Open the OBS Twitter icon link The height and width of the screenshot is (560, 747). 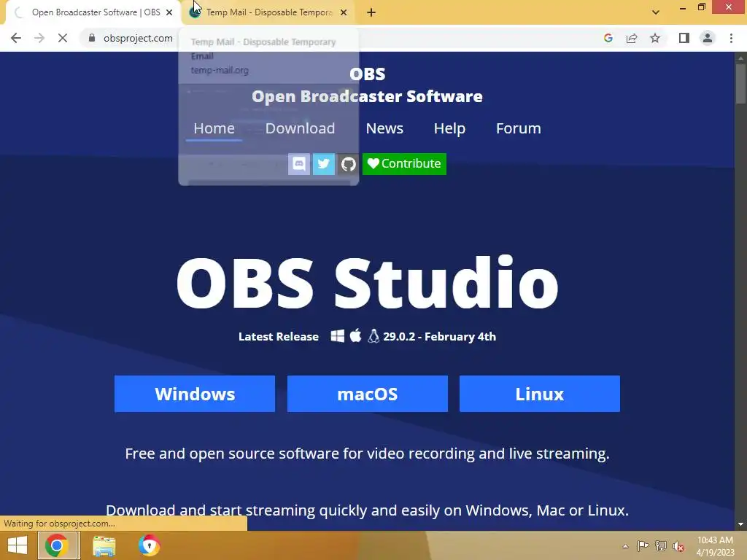coord(323,164)
